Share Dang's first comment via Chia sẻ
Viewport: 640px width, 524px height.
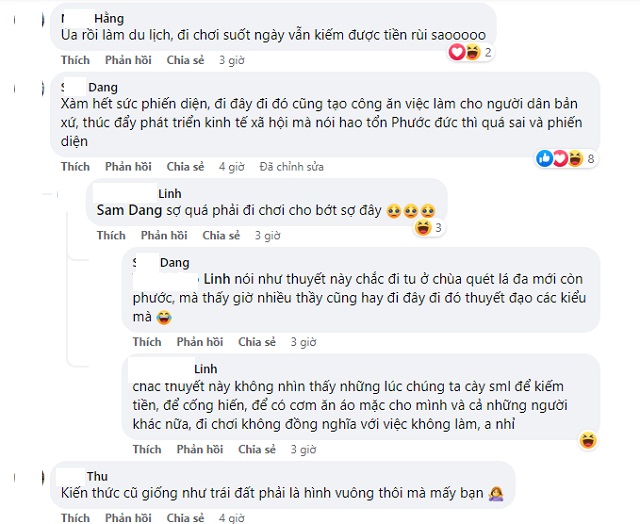tap(185, 166)
